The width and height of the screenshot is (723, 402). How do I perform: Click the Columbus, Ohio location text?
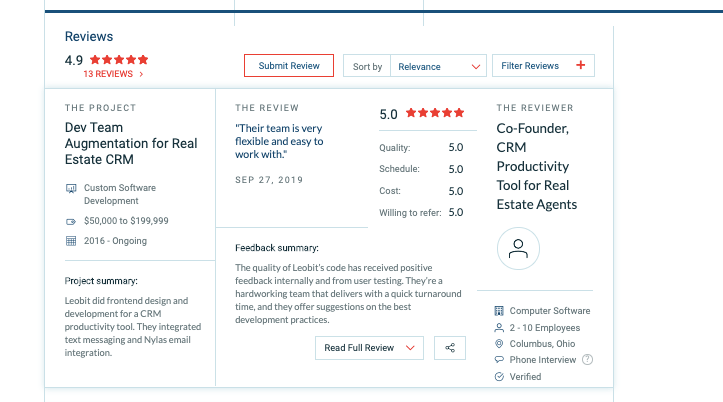[x=542, y=343]
